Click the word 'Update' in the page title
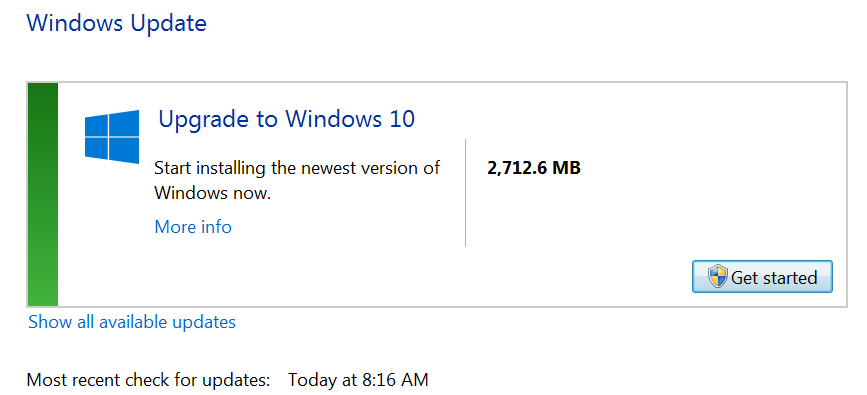 coord(168,24)
